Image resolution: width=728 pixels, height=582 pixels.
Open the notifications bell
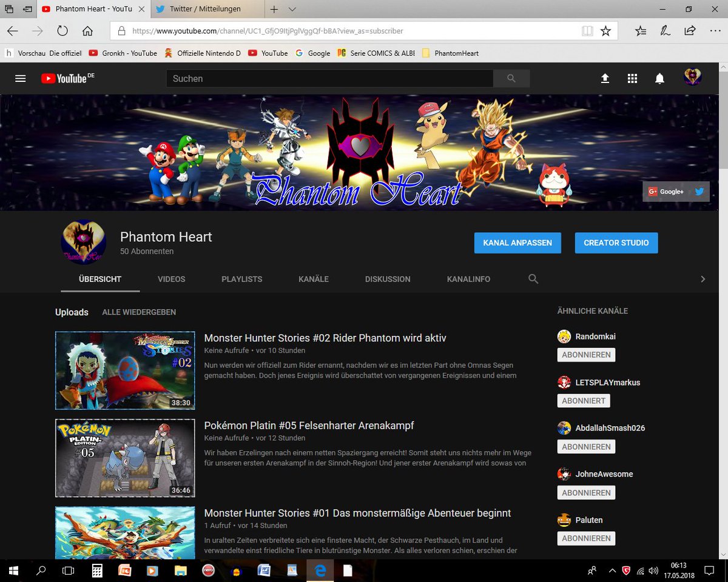click(659, 78)
